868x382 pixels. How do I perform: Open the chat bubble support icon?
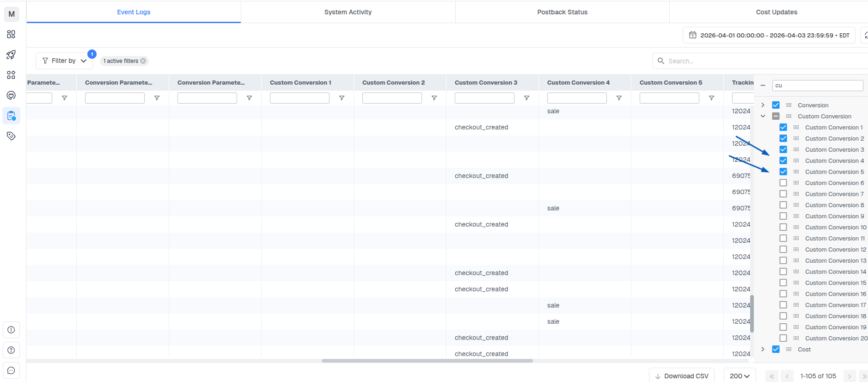11,370
